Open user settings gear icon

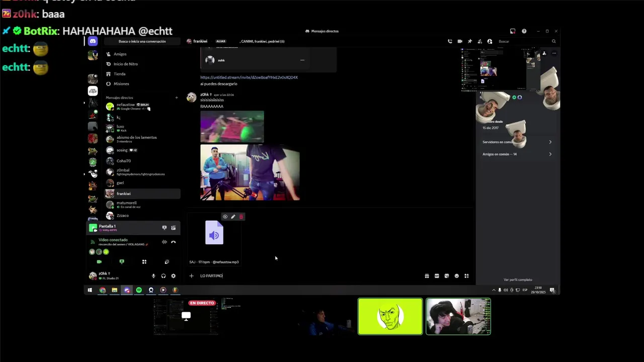173,276
